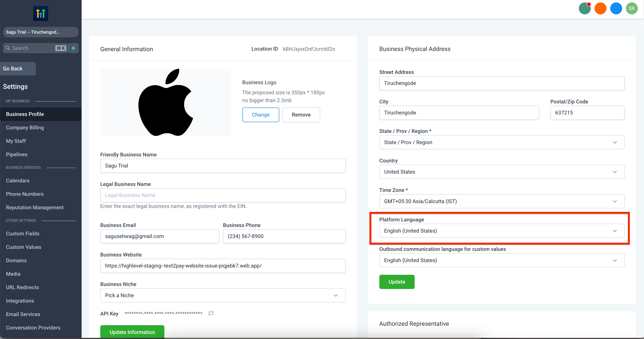Open the Country dropdown showing United States
The image size is (644, 339).
[501, 172]
